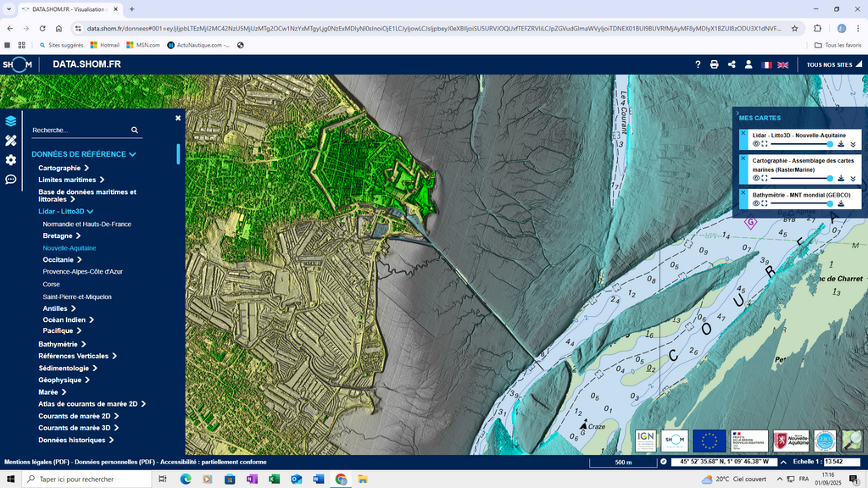Click the catalogue panel scrollbar
868x488 pixels.
178,154
